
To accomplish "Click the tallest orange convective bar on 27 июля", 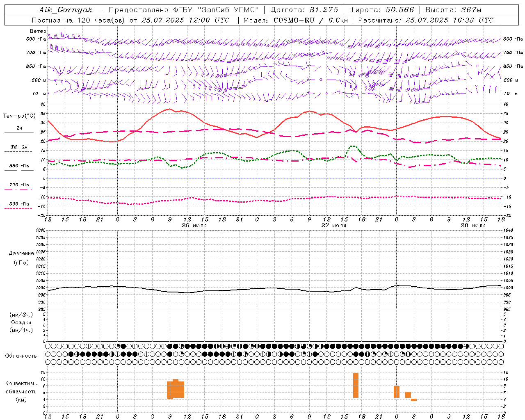I will click(356, 385).
